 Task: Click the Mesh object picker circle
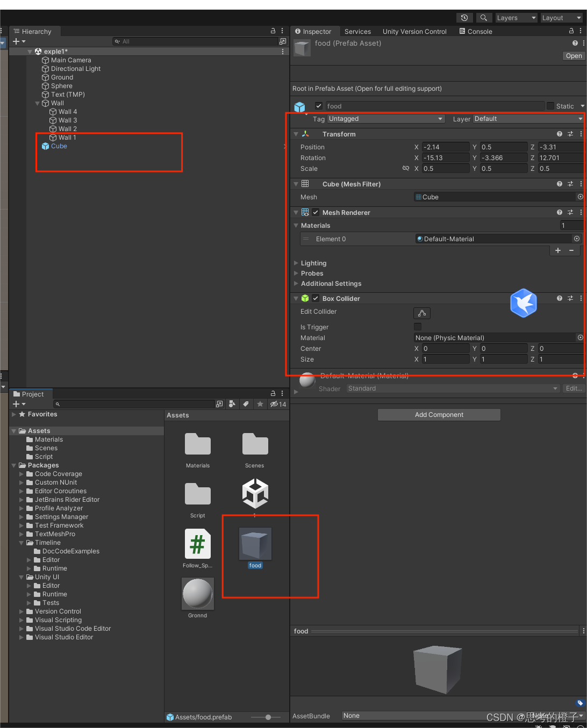[581, 197]
